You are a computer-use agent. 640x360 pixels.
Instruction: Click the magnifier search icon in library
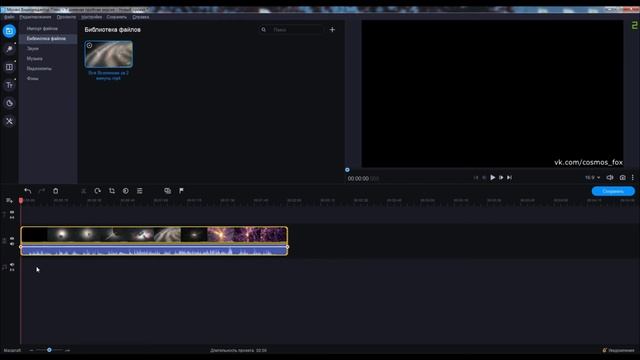pos(264,29)
